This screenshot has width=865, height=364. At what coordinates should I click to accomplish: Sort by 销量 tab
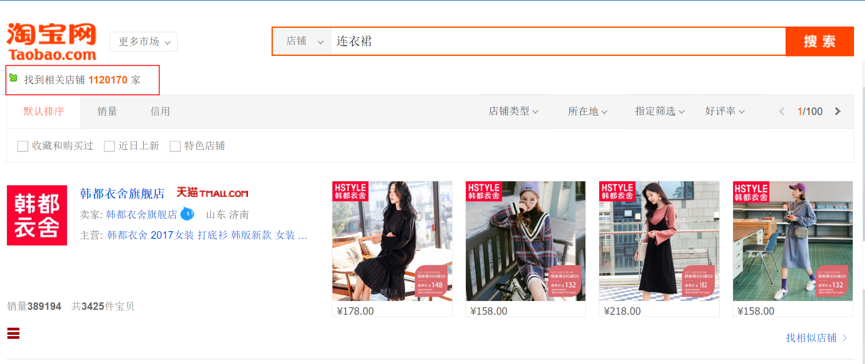[108, 111]
